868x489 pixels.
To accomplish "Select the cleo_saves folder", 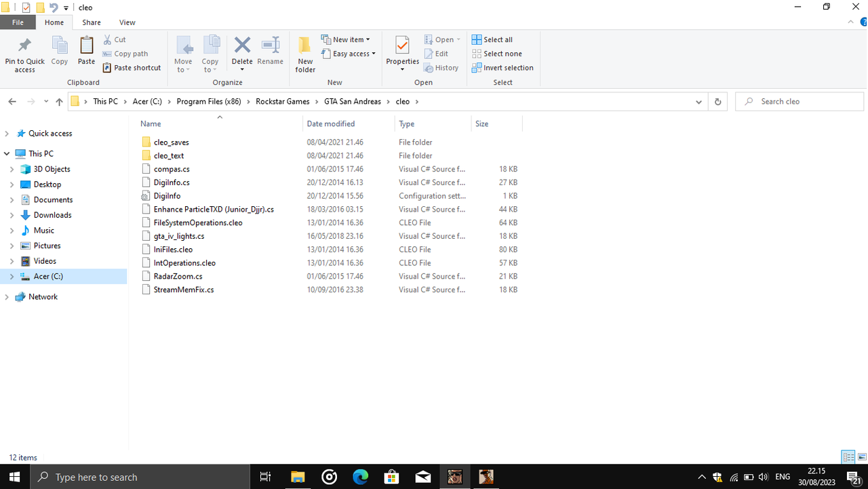I will pyautogui.click(x=171, y=142).
